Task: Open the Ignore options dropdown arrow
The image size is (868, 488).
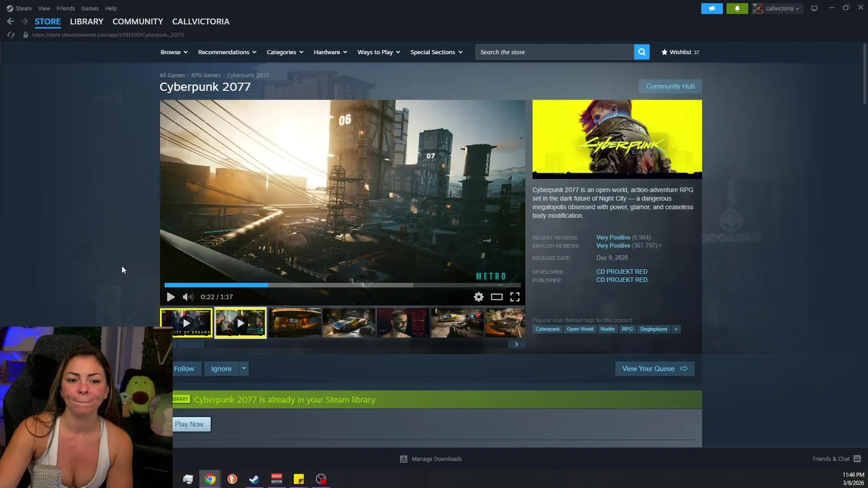Action: (x=243, y=369)
